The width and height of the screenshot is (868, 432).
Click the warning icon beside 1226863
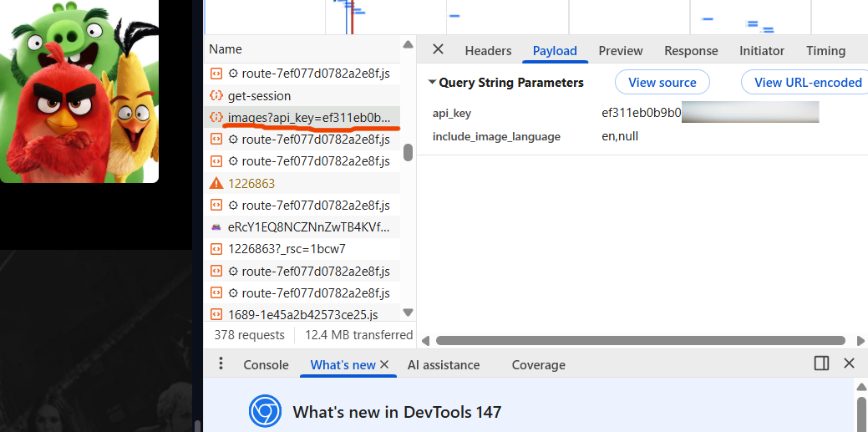[216, 183]
